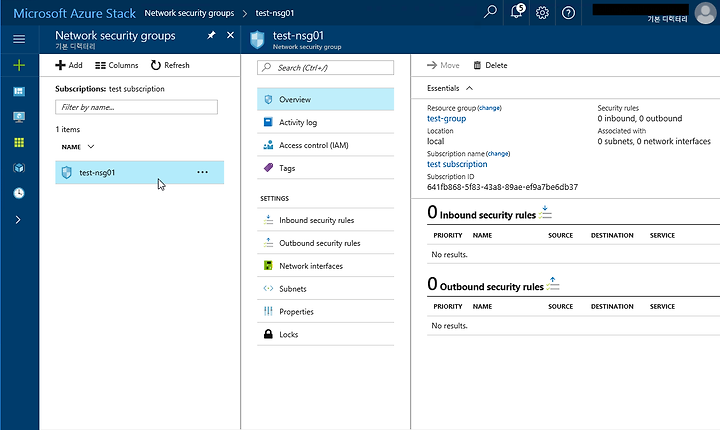Click the Network interfaces green icon

pyautogui.click(x=268, y=266)
